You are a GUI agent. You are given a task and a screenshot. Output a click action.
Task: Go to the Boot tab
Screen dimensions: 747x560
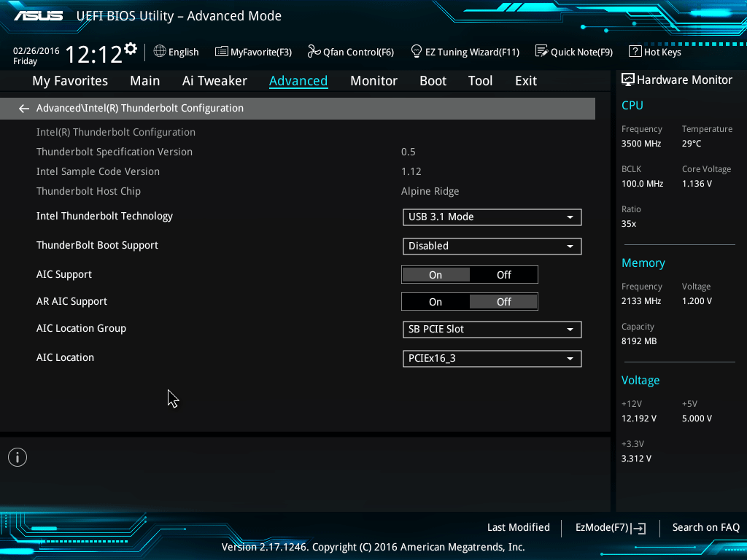(x=433, y=81)
